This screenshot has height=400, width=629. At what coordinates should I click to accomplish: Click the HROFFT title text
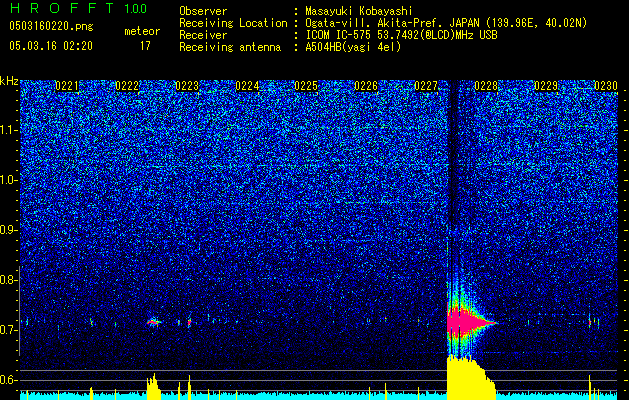coord(62,8)
